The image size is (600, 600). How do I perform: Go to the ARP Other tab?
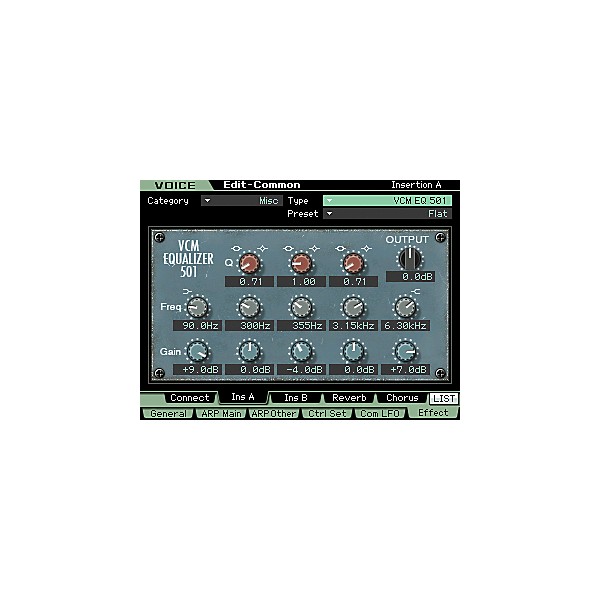[x=274, y=414]
